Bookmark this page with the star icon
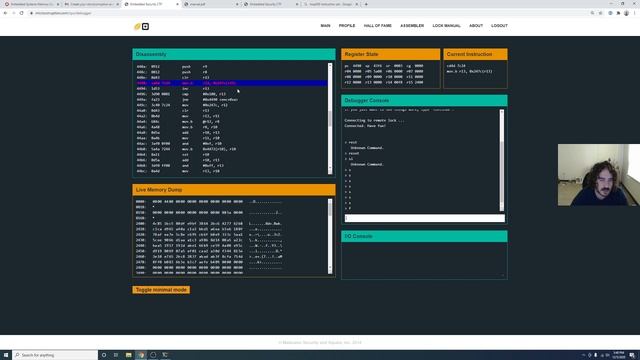The image size is (640, 360). point(600,13)
